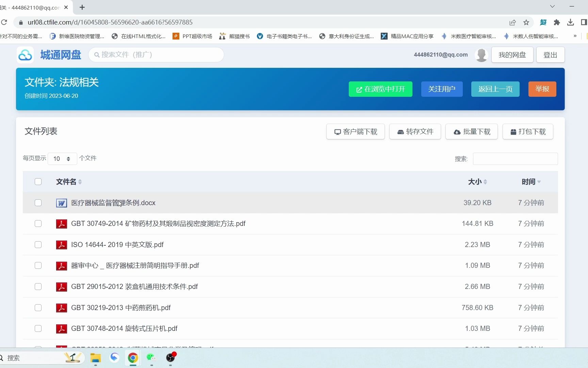Sort the list by 时间 column
This screenshot has width=588, height=368.
531,182
